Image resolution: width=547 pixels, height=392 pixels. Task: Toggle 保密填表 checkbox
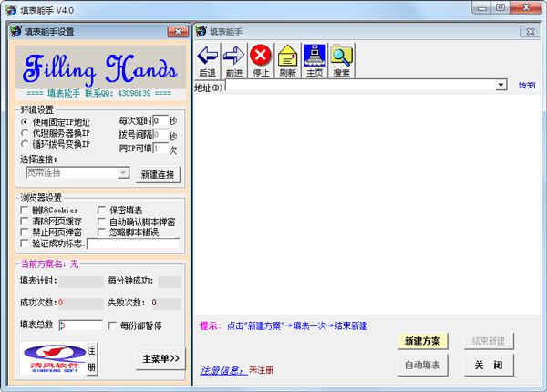tap(101, 210)
